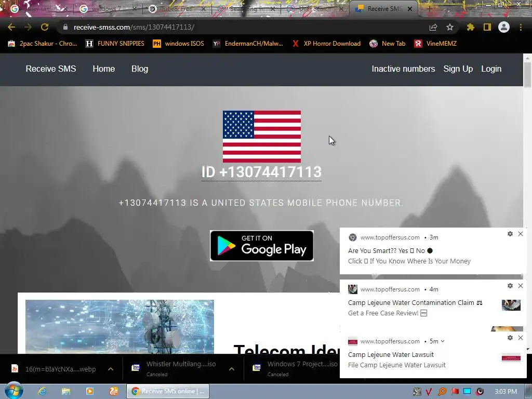Open the EndermanCH/Malw... bookmark
The height and width of the screenshot is (399, 532).
[x=248, y=44]
